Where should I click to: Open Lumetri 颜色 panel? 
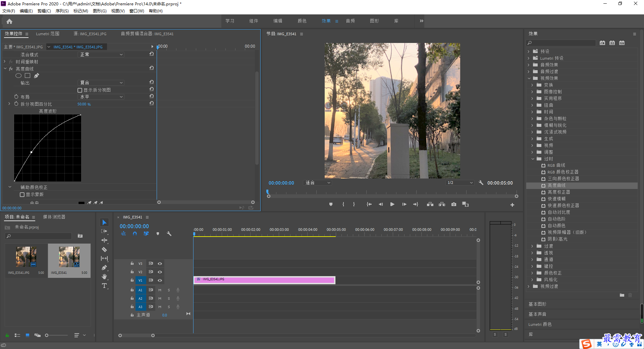click(x=540, y=325)
